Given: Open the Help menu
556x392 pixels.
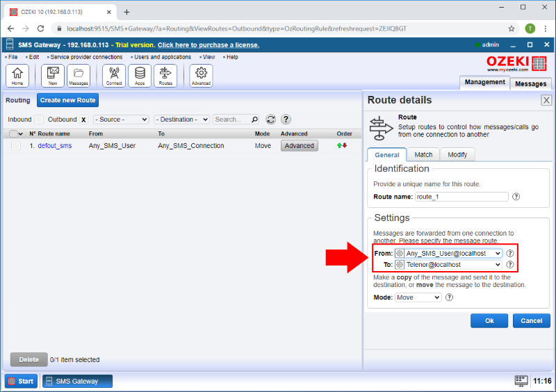Looking at the screenshot, I should pos(232,57).
